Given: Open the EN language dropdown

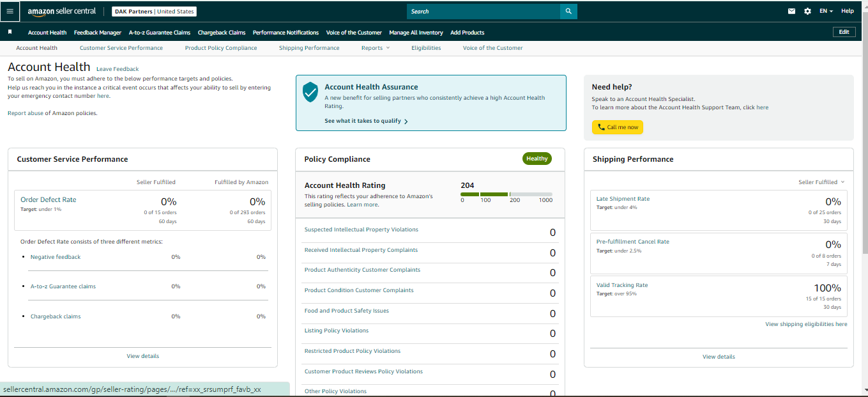Looking at the screenshot, I should click(826, 11).
